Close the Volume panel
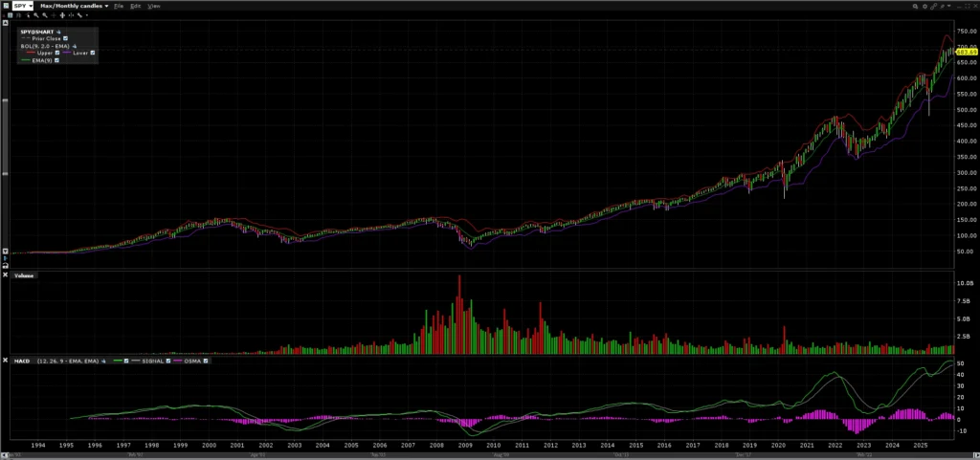 (x=5, y=275)
